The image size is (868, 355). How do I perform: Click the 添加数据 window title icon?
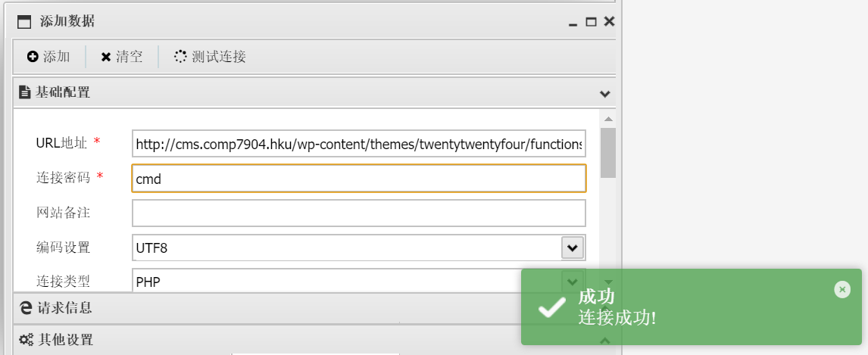[24, 22]
